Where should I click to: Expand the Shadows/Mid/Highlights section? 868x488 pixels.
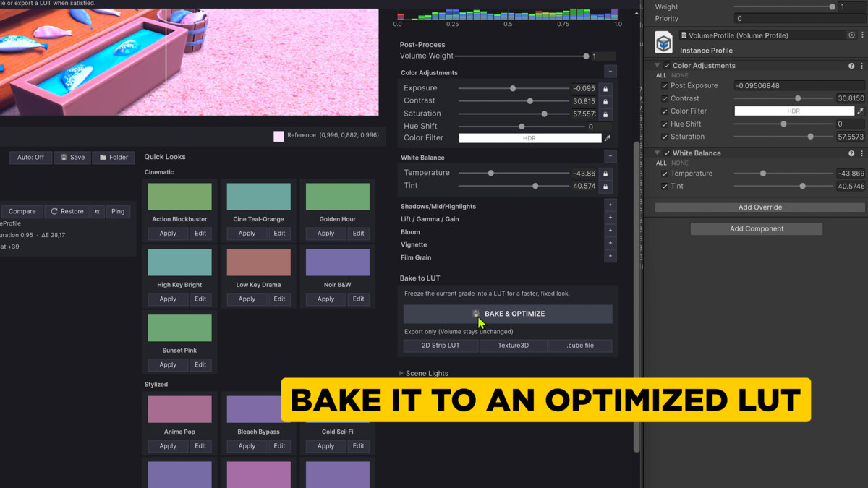[x=610, y=205]
